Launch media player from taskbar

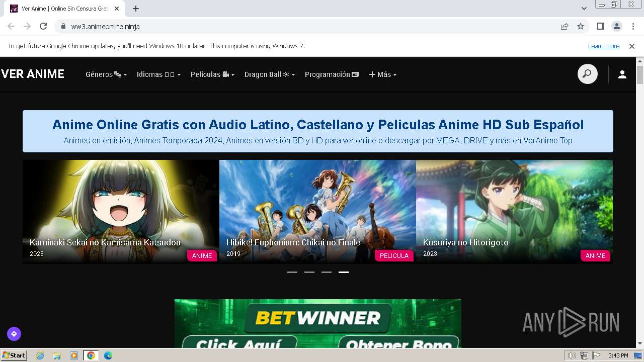point(74,355)
